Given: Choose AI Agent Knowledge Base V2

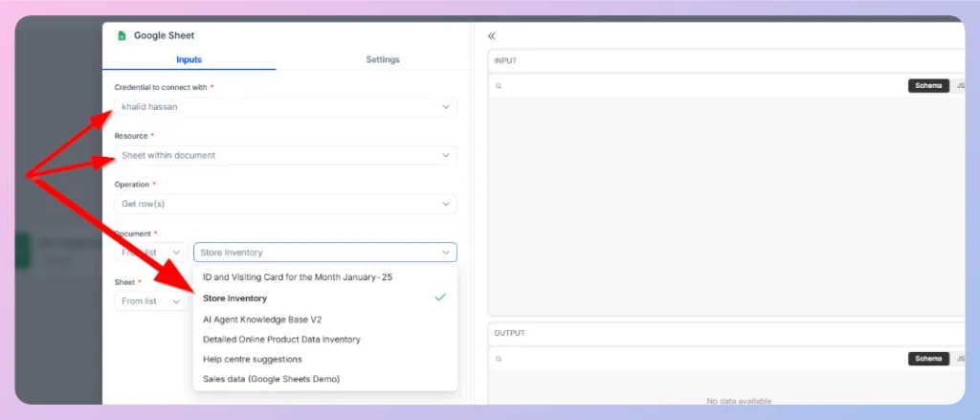Looking at the screenshot, I should pyautogui.click(x=325, y=320).
